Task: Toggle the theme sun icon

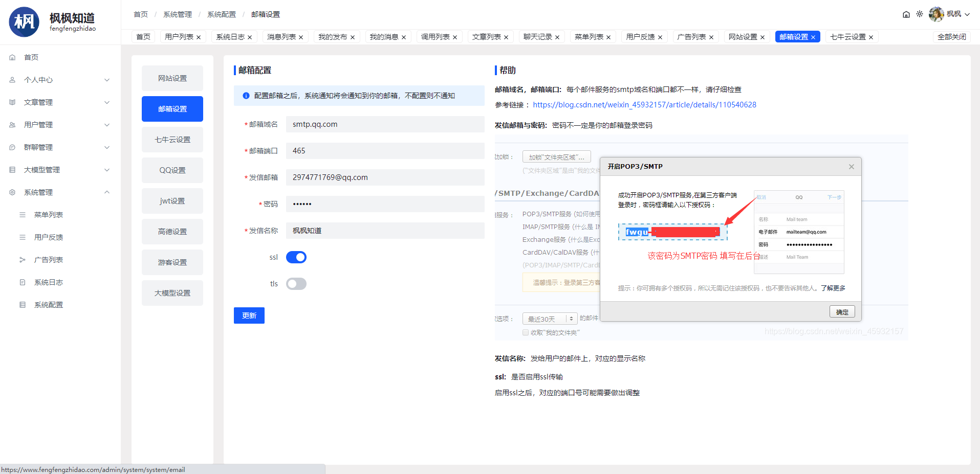Action: click(920, 14)
